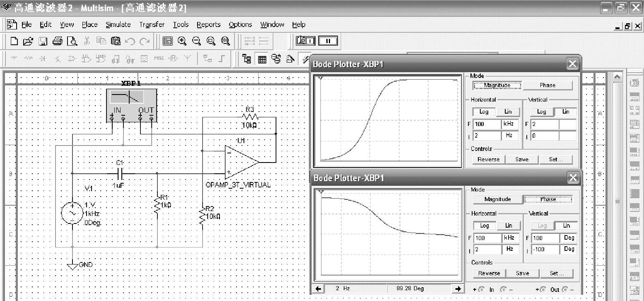Toggle the simulation run switch
644x301 pixels.
(306, 41)
